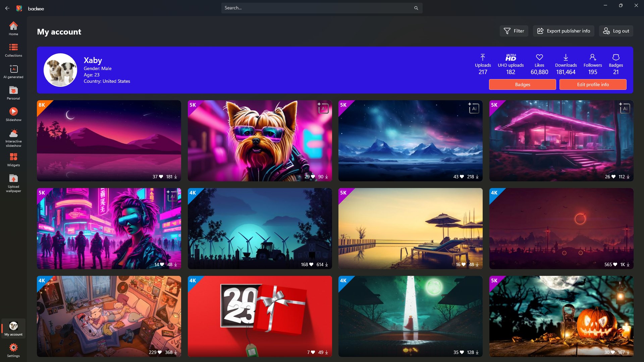Screen dimensions: 644x362
Task: Open the Filter options
Action: 514,31
